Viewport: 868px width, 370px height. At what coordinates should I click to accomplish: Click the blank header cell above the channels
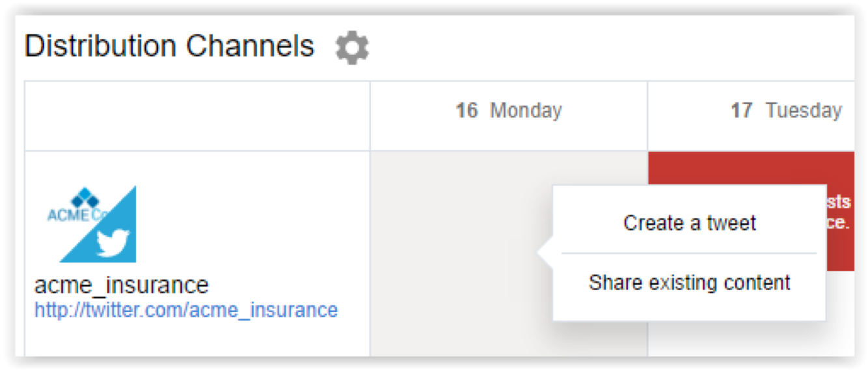(x=197, y=116)
